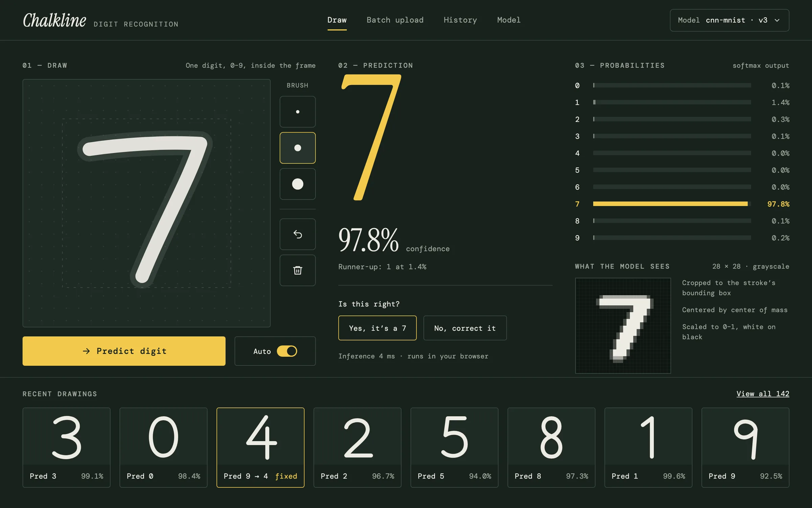812x508 pixels.
Task: Click the probability bar for digit 7
Action: point(672,204)
